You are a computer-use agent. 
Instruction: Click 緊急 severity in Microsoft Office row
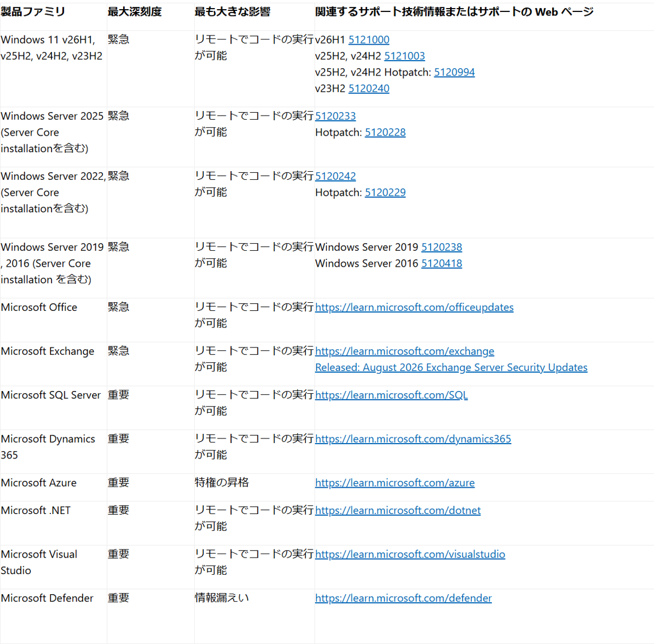[x=119, y=307]
